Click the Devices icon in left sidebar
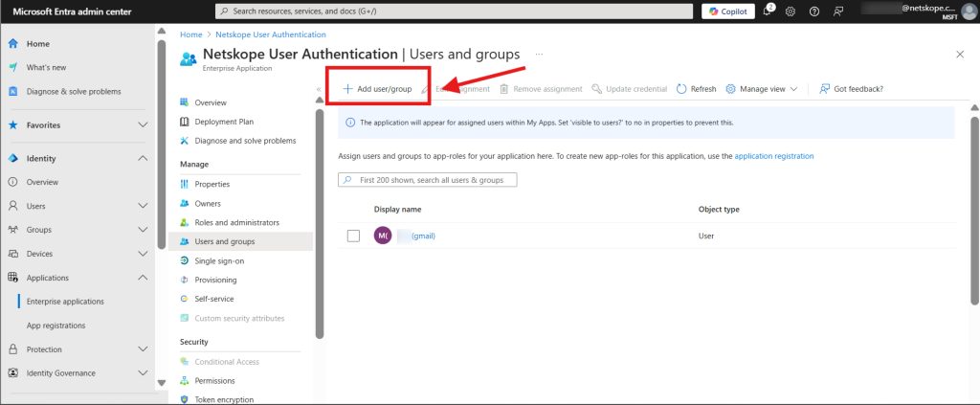This screenshot has width=980, height=405. pos(12,254)
